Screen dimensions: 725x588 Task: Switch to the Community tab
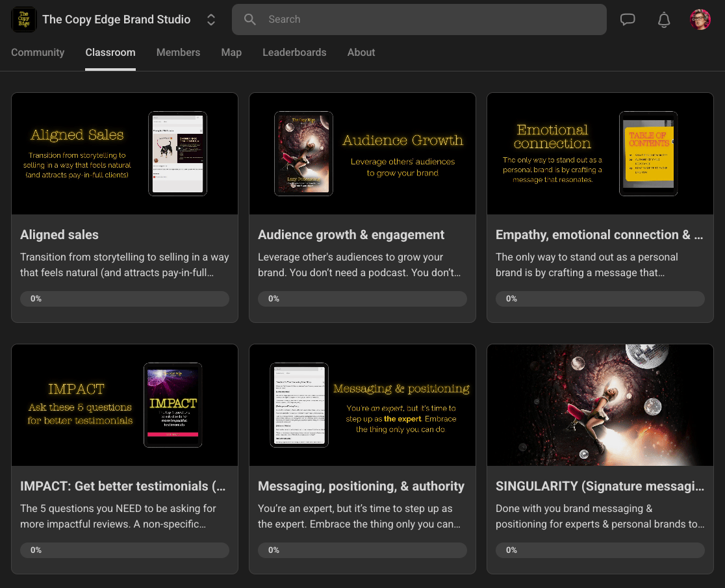38,53
